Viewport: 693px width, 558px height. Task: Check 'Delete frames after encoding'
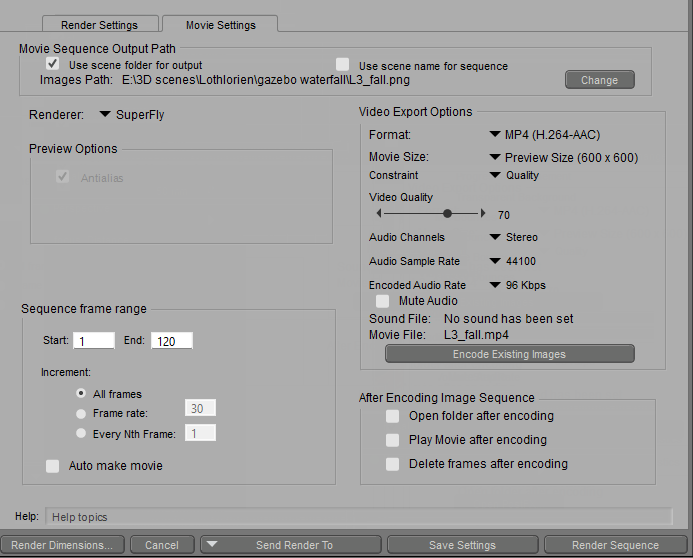(392, 464)
